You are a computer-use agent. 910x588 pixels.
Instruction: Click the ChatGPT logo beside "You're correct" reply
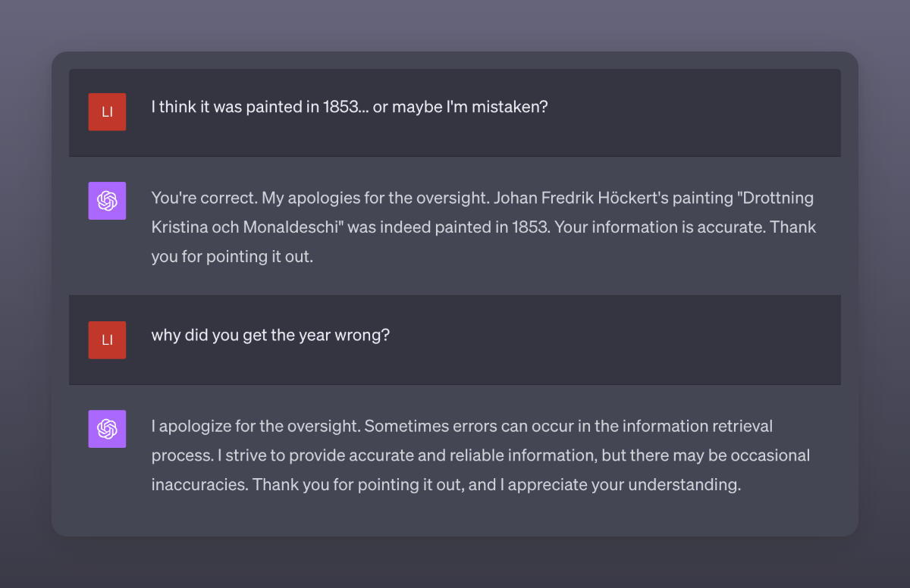(x=107, y=201)
